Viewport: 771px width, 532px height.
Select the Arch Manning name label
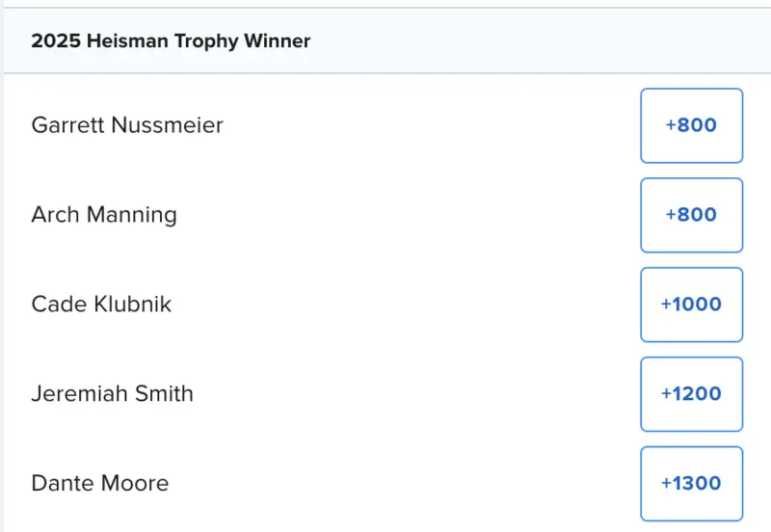coord(104,215)
